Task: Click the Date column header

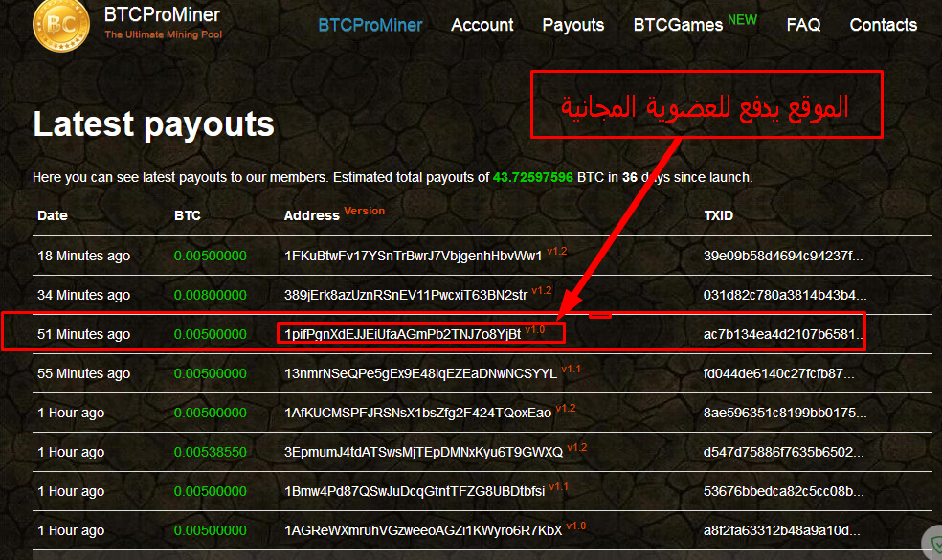Action: [x=53, y=215]
